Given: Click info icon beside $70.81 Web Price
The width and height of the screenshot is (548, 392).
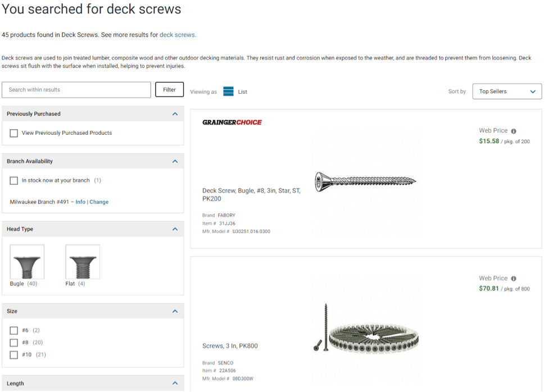Looking at the screenshot, I should pos(514,279).
